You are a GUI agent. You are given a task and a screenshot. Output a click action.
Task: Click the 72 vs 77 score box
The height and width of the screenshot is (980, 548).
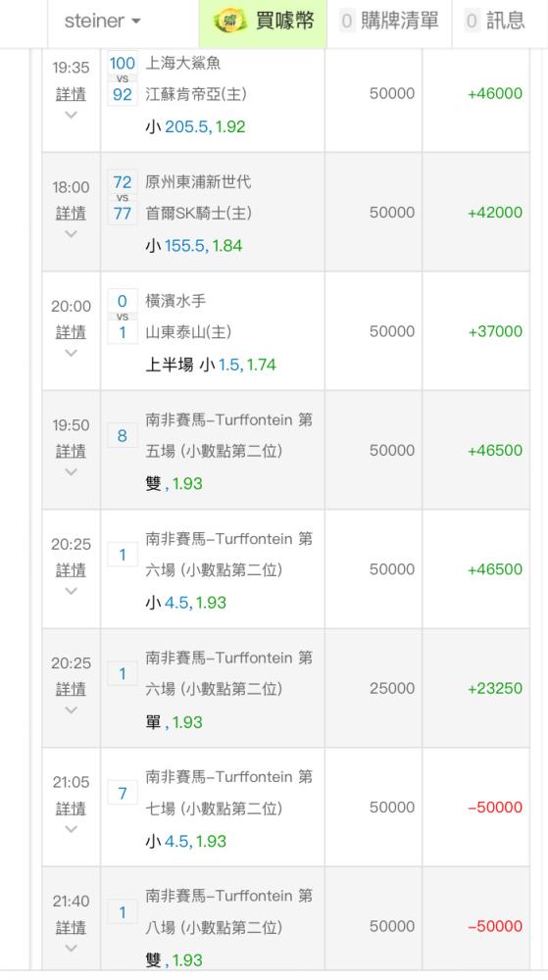pyautogui.click(x=122, y=198)
